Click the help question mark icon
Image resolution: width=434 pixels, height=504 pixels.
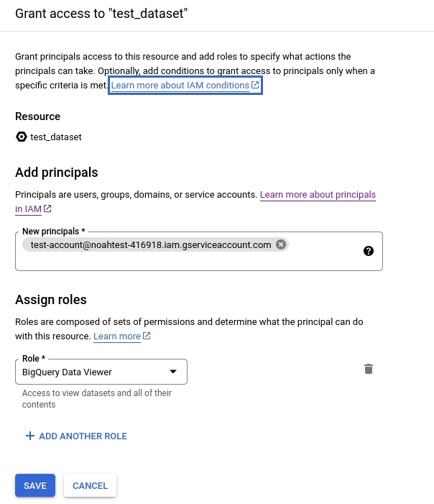click(x=369, y=251)
